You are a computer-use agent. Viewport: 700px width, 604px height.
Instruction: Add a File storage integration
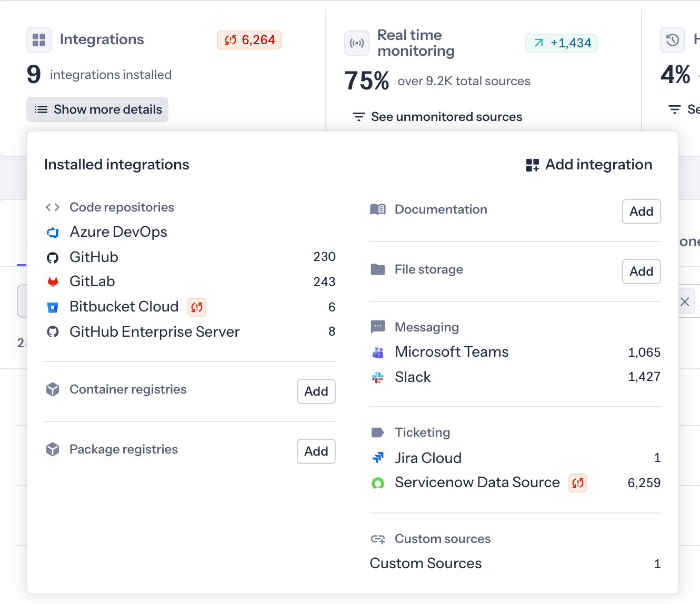(x=642, y=271)
